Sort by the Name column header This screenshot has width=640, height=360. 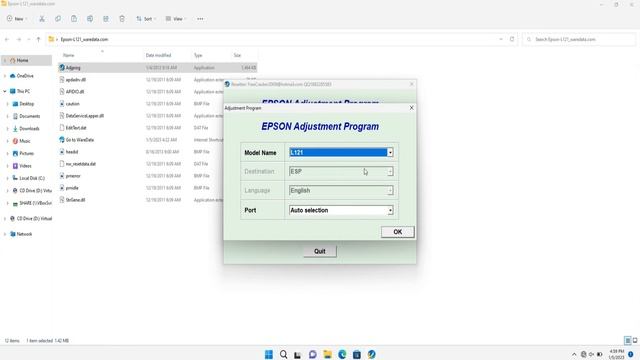(69, 55)
